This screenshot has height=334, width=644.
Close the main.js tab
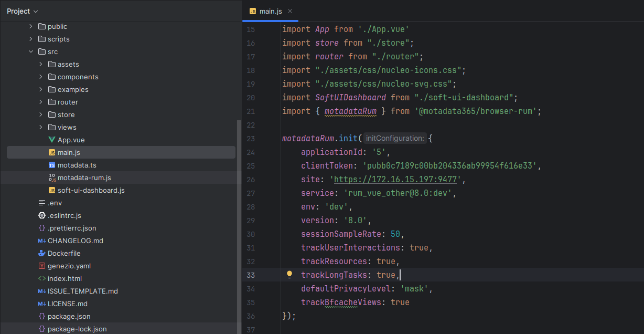[290, 11]
